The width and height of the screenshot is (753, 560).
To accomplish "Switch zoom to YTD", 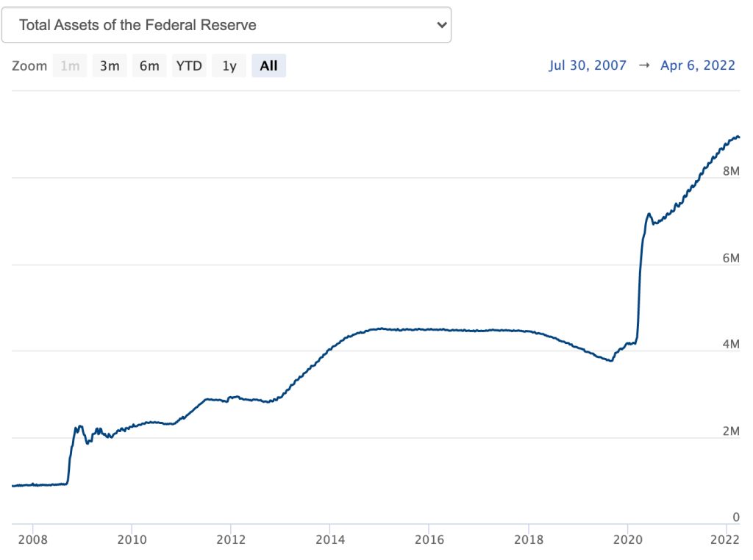I will [189, 65].
